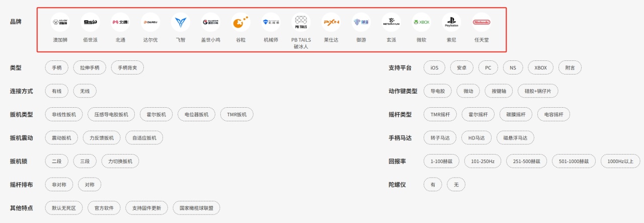Filter supported platform by XBOX
The width and height of the screenshot is (644, 223).
pyautogui.click(x=541, y=67)
